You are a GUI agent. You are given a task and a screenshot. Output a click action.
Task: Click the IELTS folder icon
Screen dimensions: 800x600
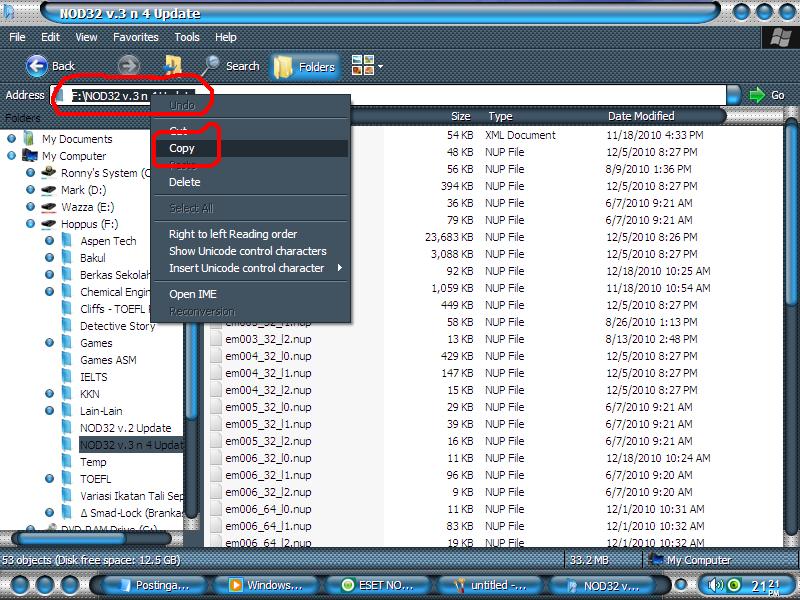coord(67,377)
